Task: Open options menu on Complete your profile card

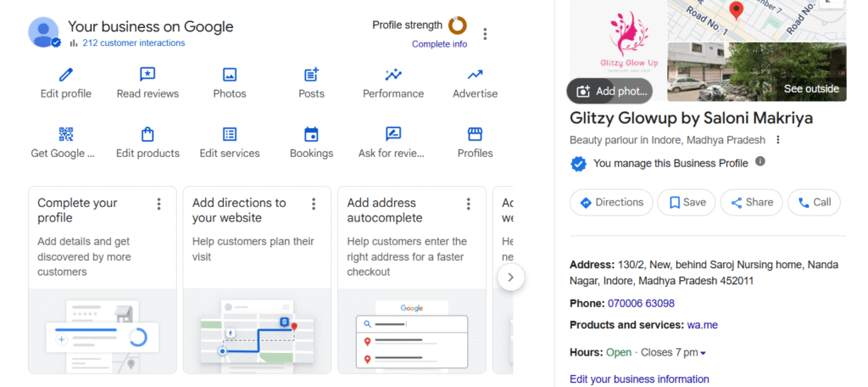Action: tap(159, 204)
